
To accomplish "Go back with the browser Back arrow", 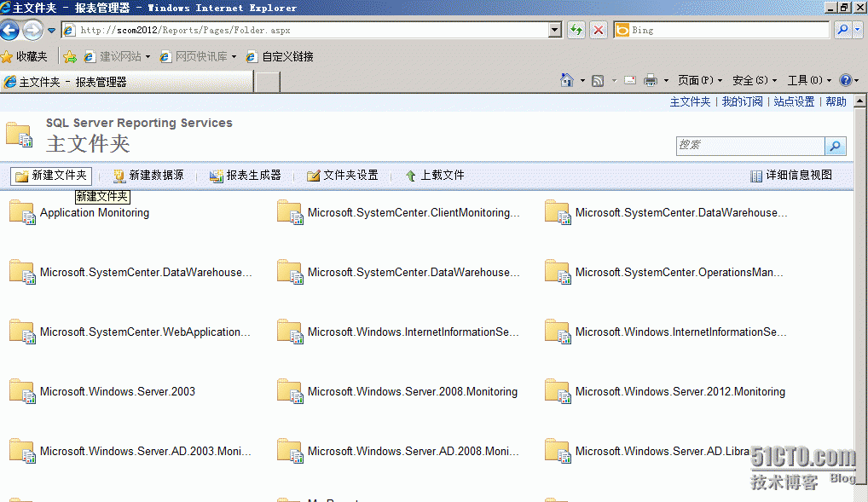I will pos(9,30).
